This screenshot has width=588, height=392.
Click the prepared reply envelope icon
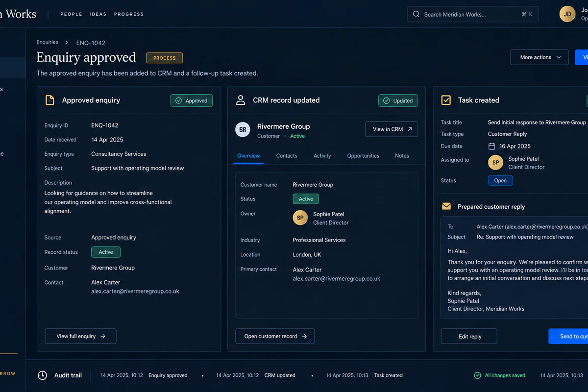pos(446,206)
